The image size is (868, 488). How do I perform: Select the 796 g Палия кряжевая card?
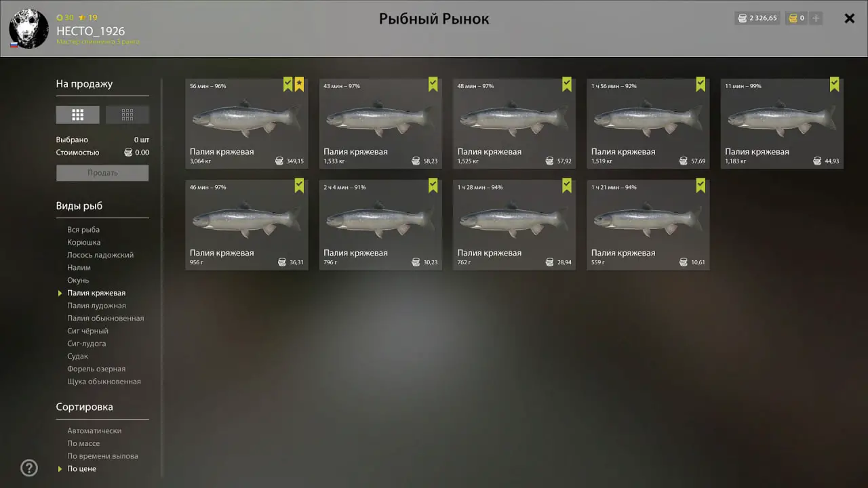(x=380, y=225)
